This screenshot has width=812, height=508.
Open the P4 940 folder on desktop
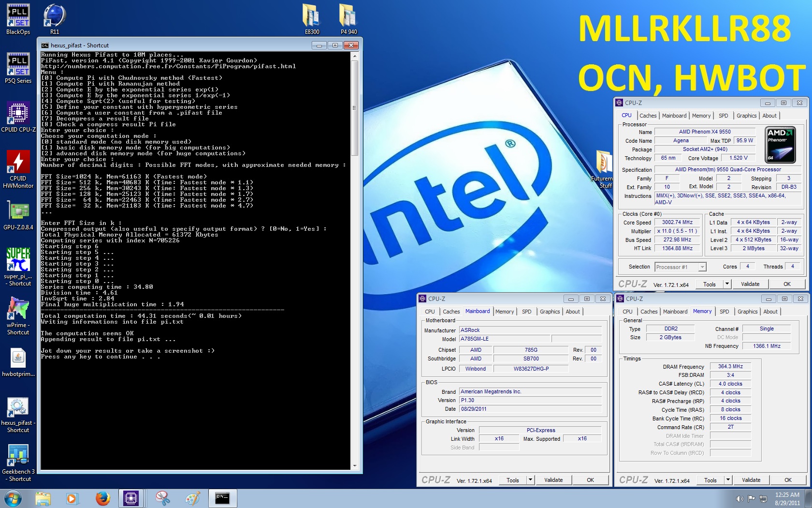pyautogui.click(x=348, y=19)
